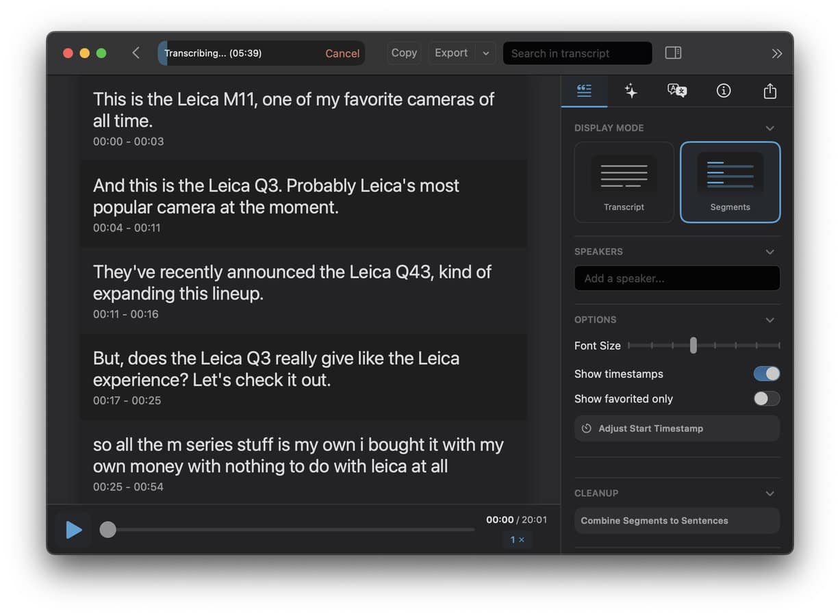840x616 pixels.
Task: Collapse the Speakers section
Action: click(x=769, y=252)
